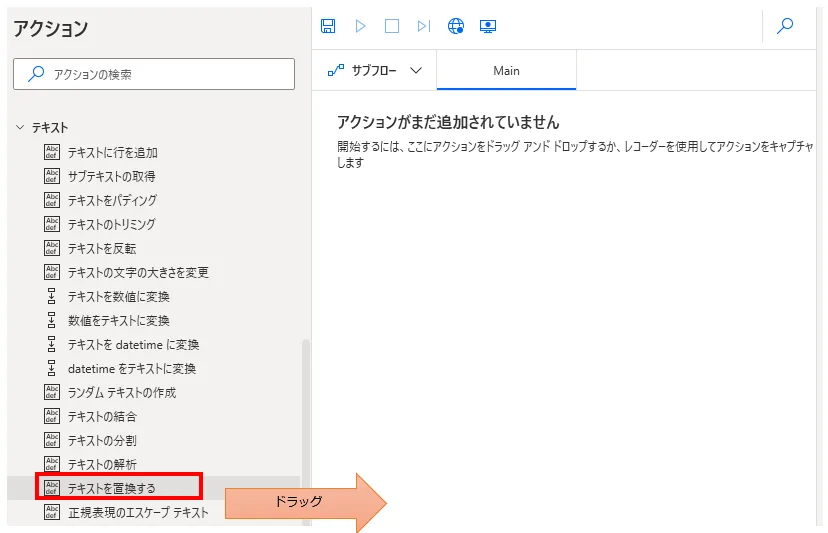Image resolution: width=828 pixels, height=533 pixels.
Task: Open the サブフロー dropdown
Action: (x=375, y=71)
